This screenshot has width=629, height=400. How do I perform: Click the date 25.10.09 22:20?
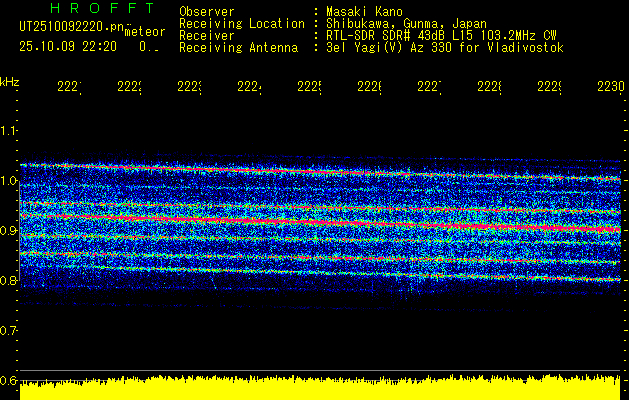[68, 47]
